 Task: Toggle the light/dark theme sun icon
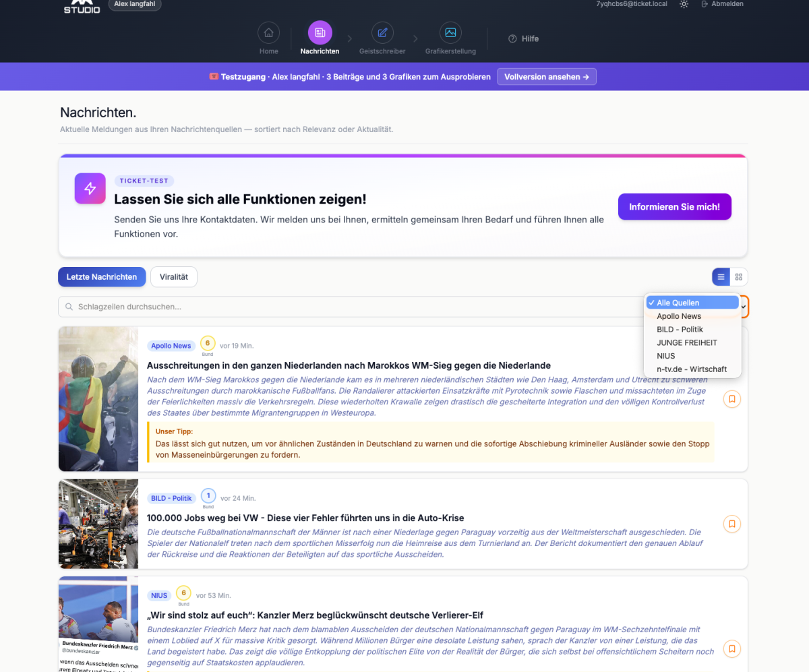684,4
